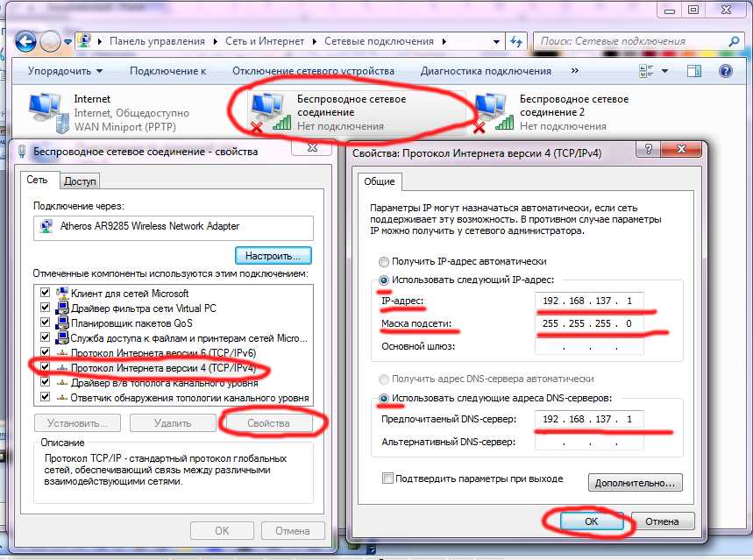Click the Удалить button
This screenshot has width=753, height=560.
pos(173,423)
